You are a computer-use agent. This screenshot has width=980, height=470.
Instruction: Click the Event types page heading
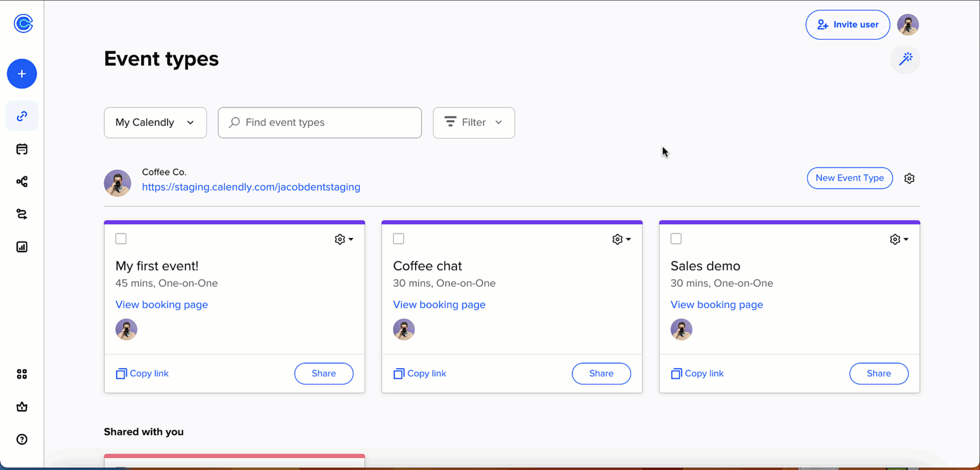point(161,59)
